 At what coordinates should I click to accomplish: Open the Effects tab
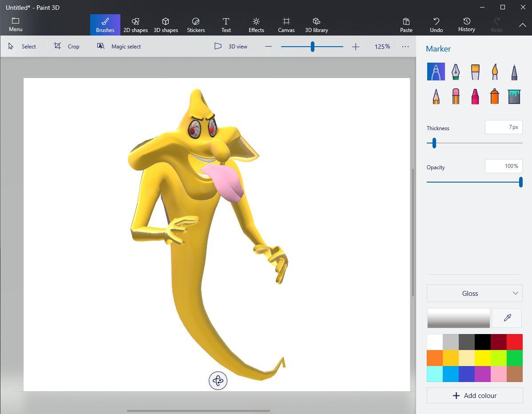tap(256, 25)
